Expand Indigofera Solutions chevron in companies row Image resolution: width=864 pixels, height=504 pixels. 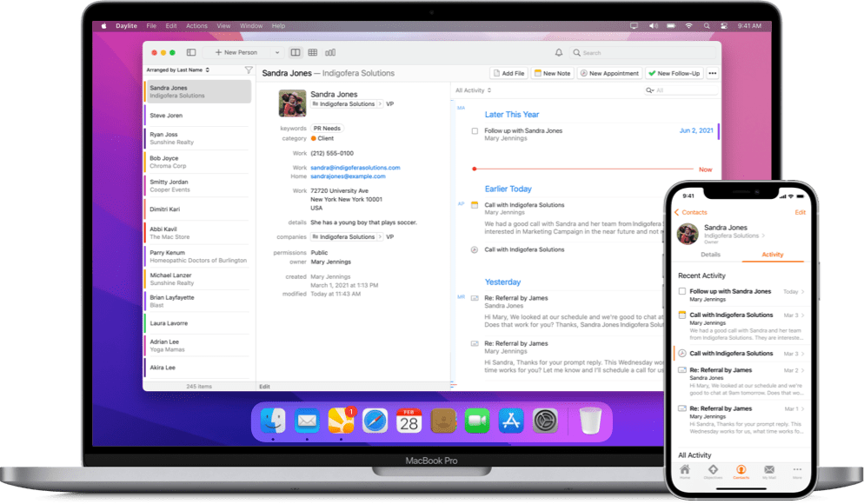[x=380, y=237]
